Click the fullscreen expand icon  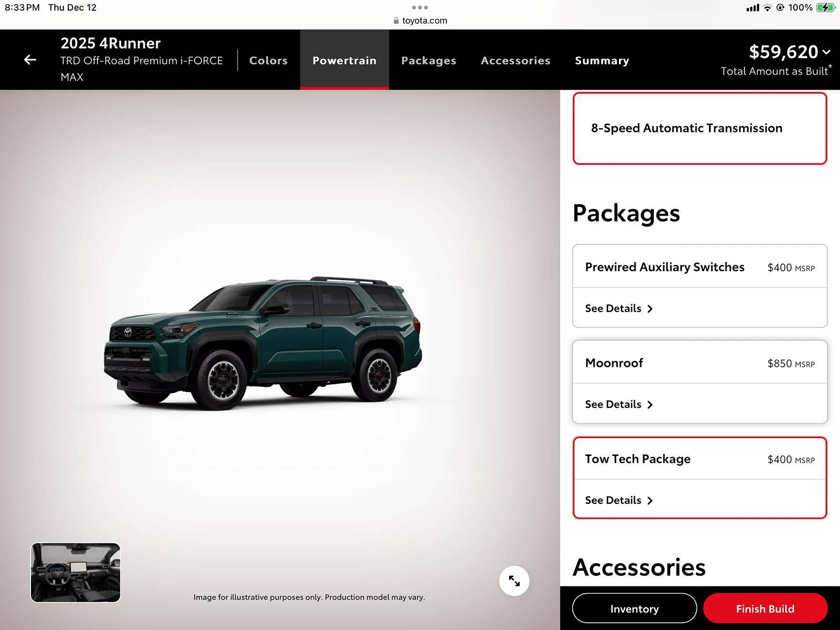click(514, 581)
